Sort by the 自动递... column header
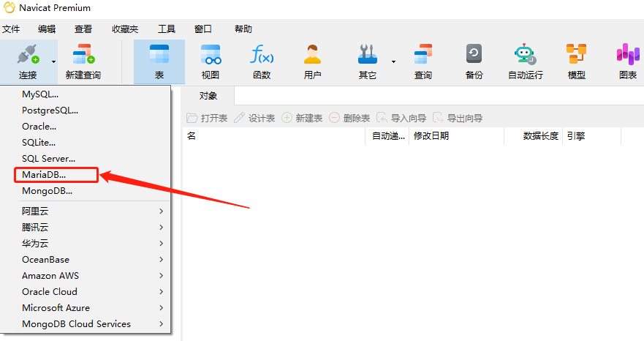Screen dimensions: 644x341 [387, 136]
